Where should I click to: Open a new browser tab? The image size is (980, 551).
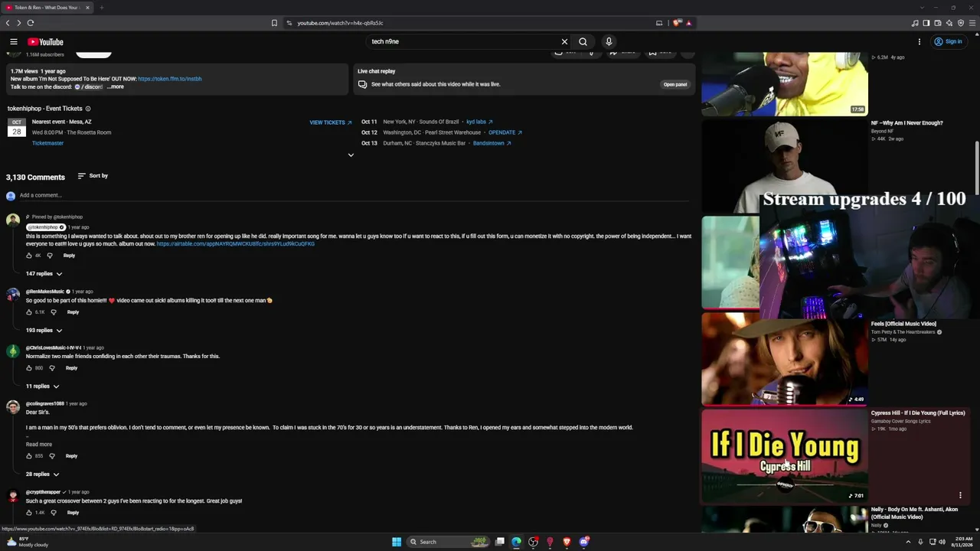(101, 8)
